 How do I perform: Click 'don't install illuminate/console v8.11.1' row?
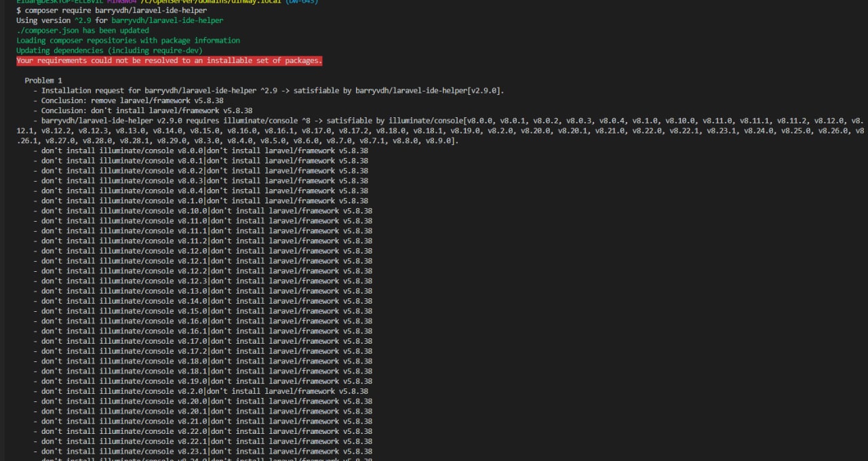point(203,230)
